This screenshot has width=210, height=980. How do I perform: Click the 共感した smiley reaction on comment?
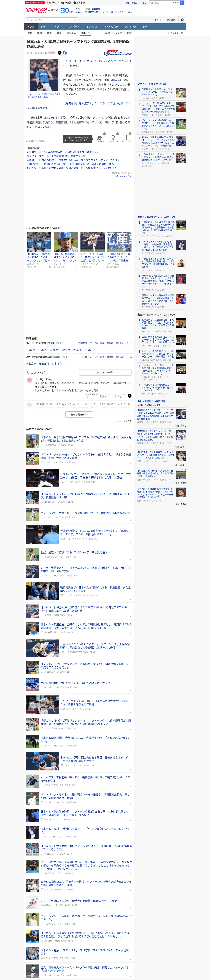coord(88,396)
